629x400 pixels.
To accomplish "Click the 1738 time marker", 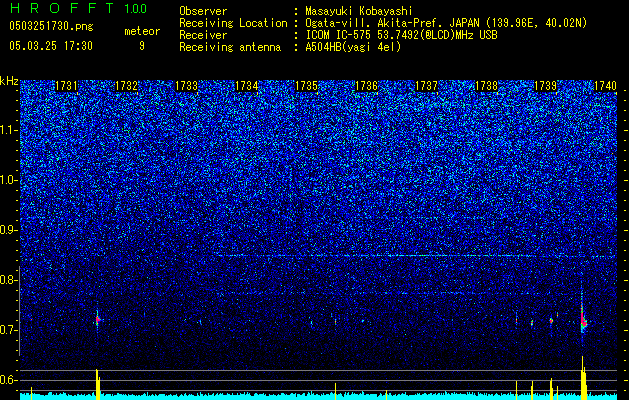I will coord(487,86).
